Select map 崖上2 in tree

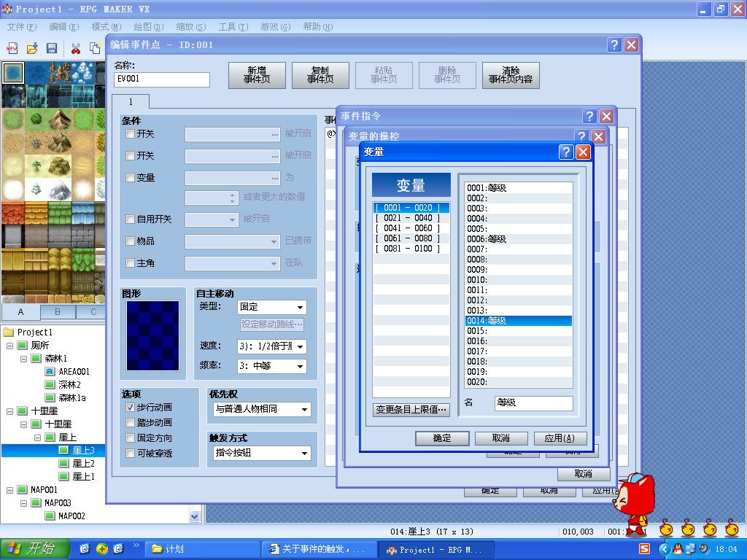[x=83, y=463]
